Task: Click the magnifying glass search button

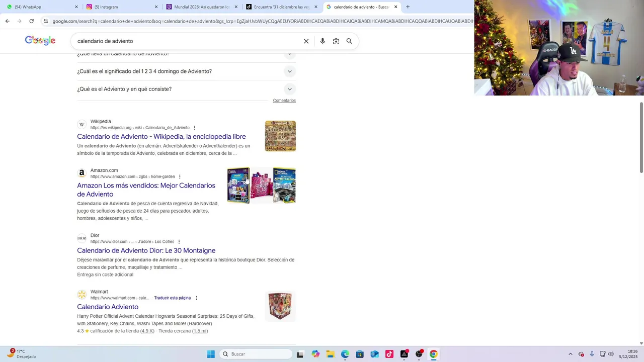Action: (349, 41)
